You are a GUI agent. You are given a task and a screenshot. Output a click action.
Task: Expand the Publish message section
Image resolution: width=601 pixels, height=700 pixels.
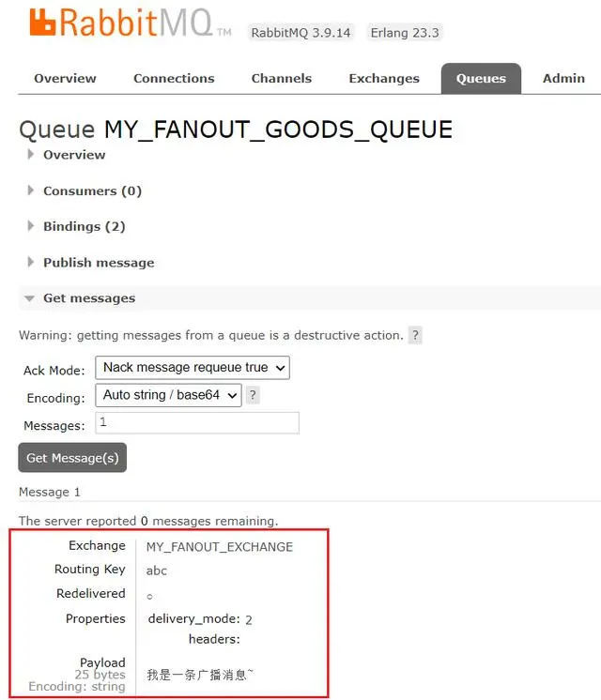[91, 263]
